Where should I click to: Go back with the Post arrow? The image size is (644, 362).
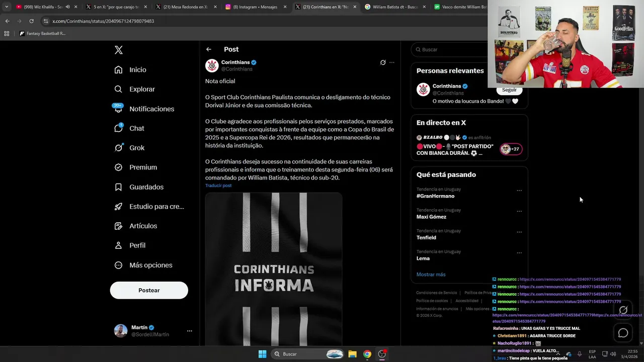[209, 49]
